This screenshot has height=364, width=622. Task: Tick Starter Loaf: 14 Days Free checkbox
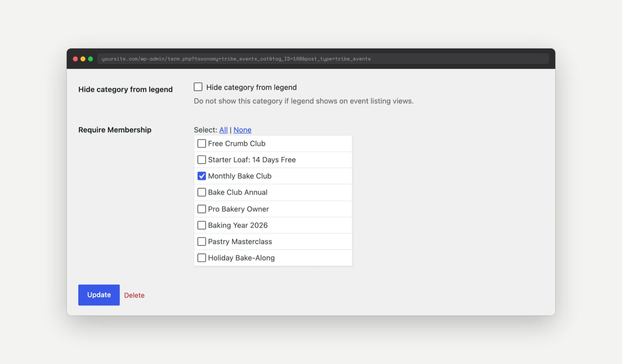(201, 160)
